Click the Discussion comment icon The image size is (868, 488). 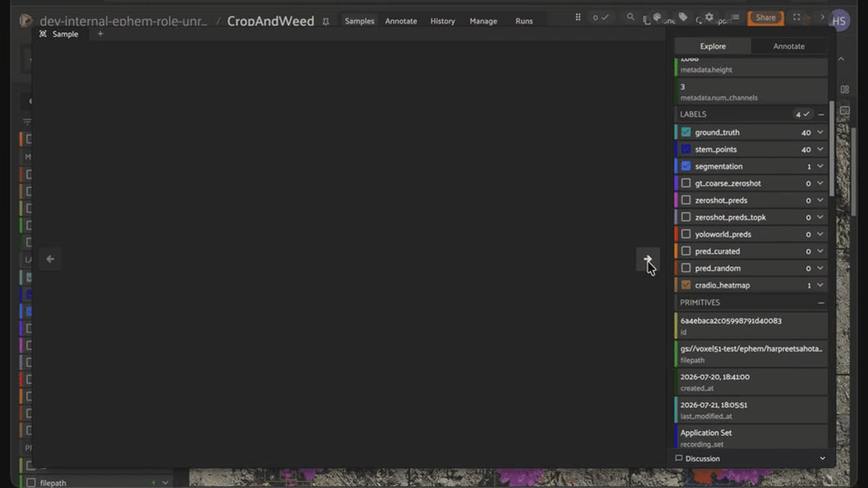[678, 458]
